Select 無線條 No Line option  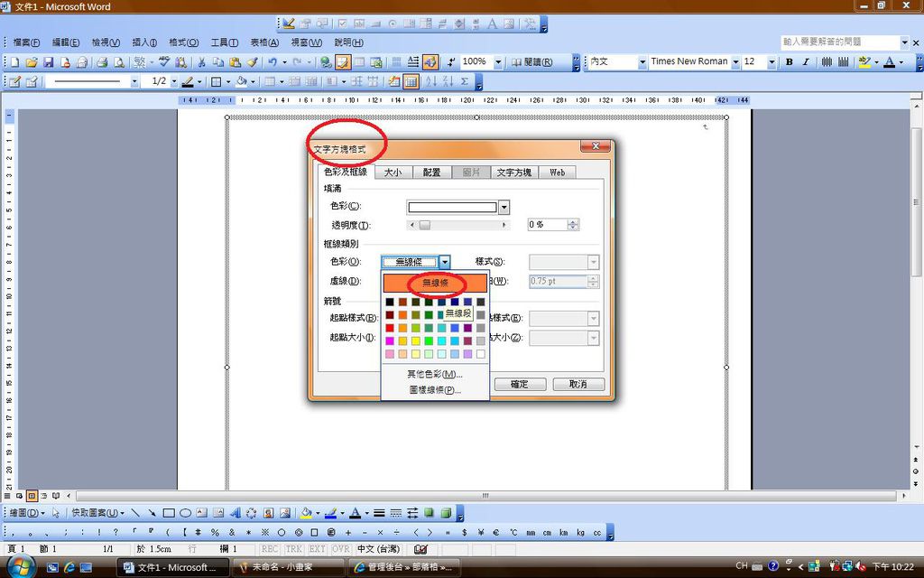tap(436, 283)
